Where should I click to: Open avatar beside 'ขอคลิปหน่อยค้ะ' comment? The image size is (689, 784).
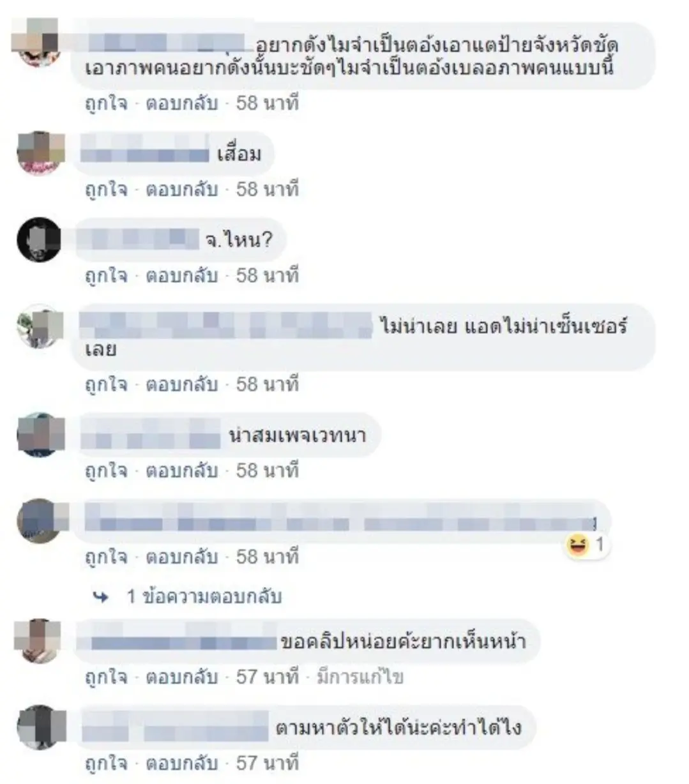click(x=38, y=641)
